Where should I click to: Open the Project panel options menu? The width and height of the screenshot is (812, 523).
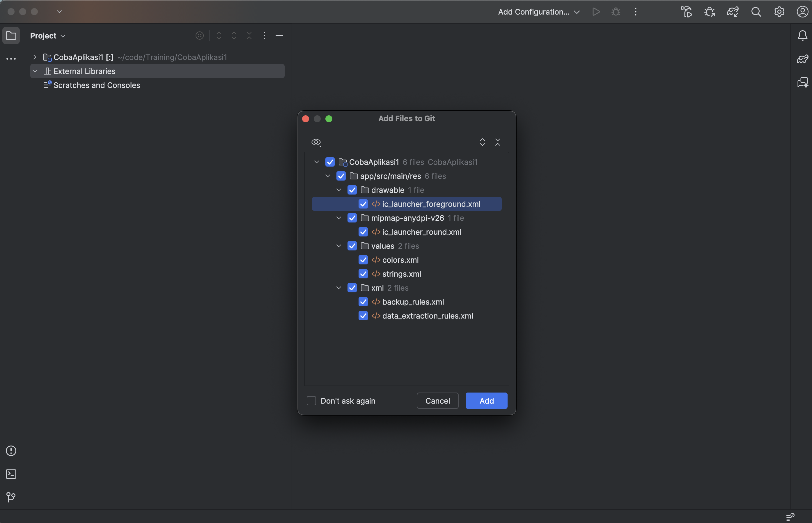(264, 35)
